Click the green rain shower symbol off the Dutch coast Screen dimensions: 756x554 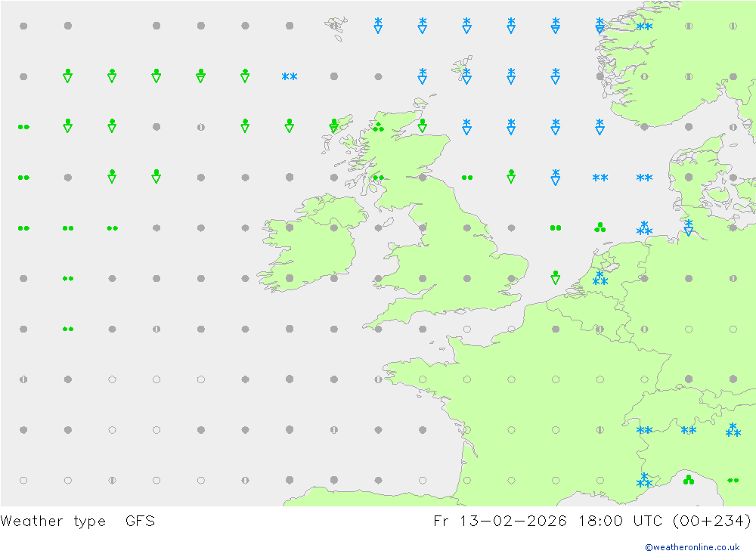pos(556,277)
